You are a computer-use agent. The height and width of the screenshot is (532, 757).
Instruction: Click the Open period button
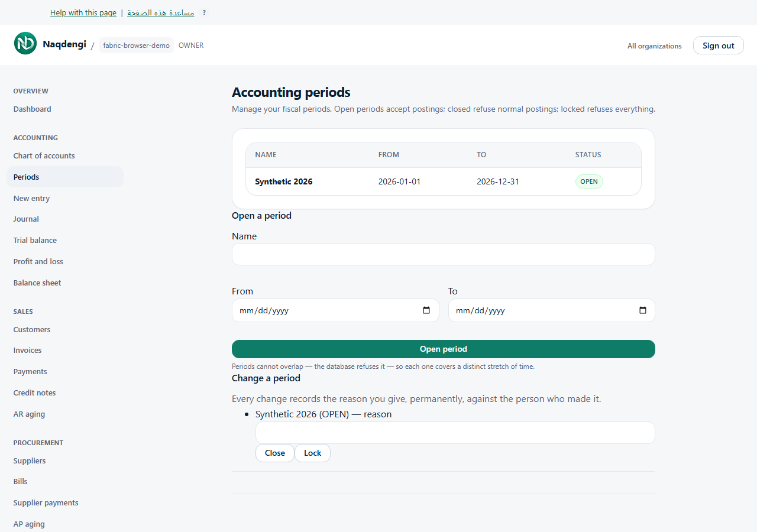444,349
